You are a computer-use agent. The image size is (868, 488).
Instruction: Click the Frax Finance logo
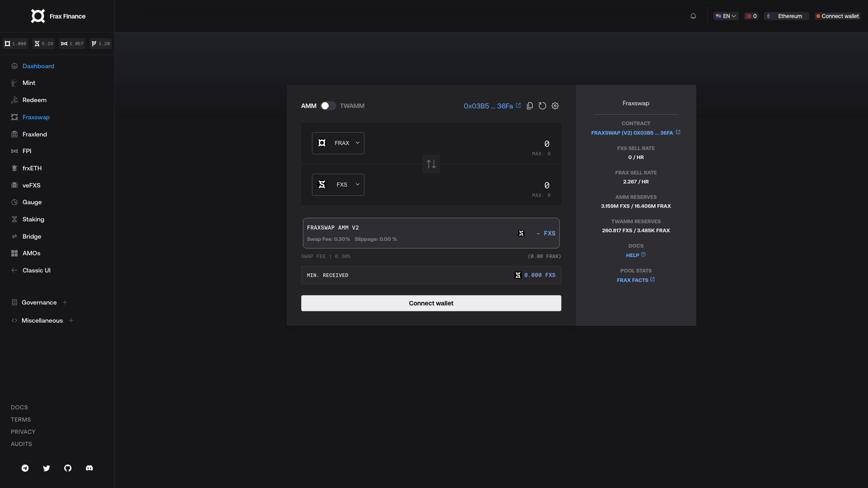58,16
